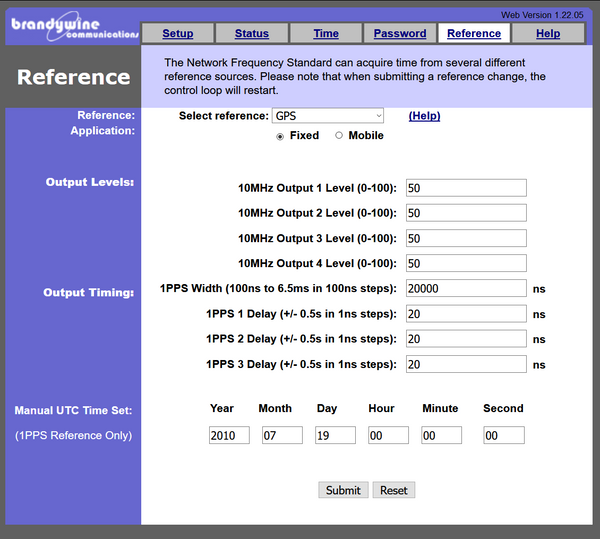Open the (Help) link beside reference
The image size is (600, 539).
[424, 116]
